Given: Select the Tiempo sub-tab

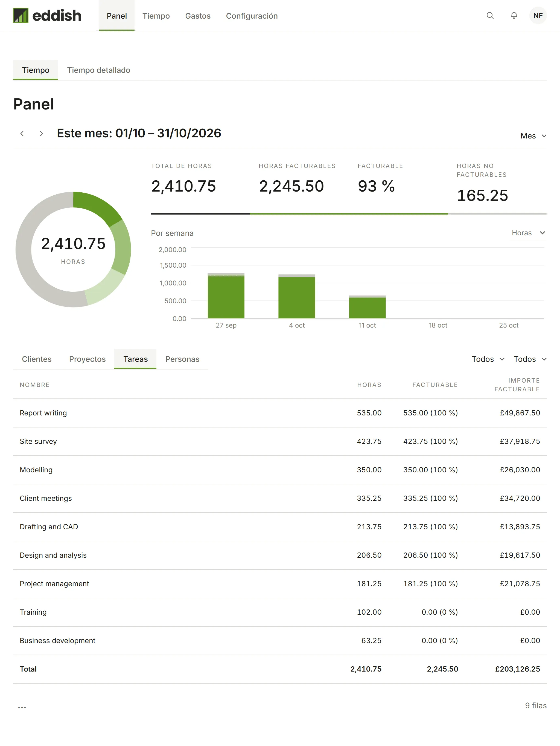Looking at the screenshot, I should pos(35,70).
